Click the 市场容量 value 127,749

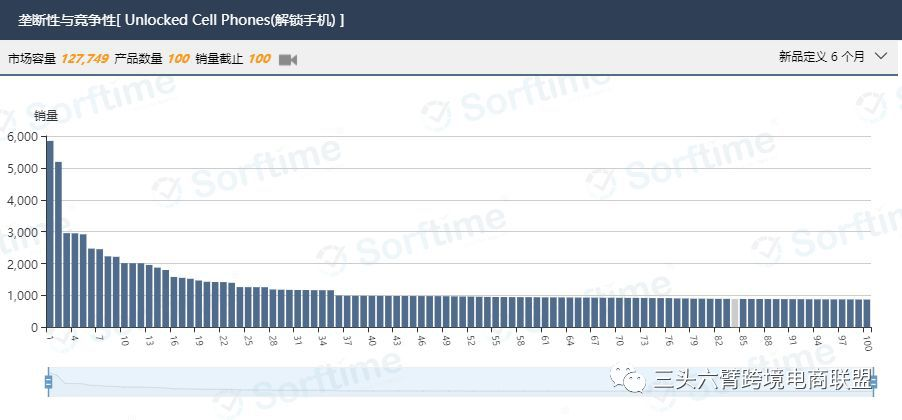pos(85,59)
